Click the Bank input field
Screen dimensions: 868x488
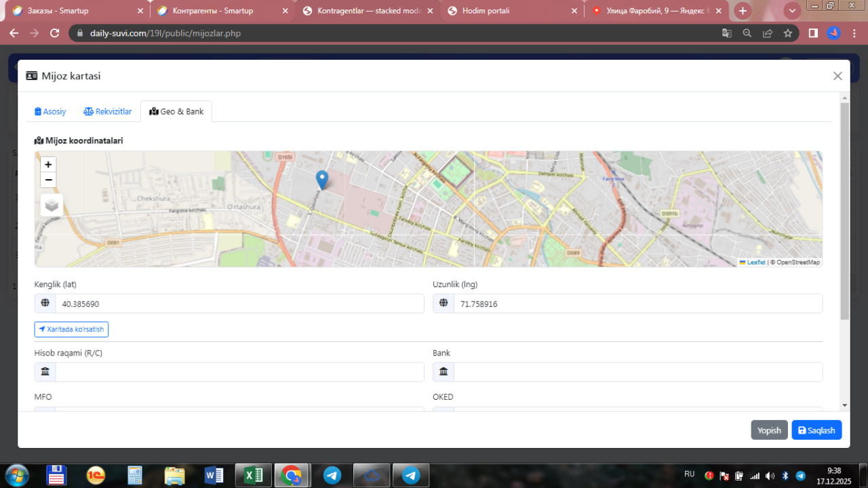[x=637, y=372]
